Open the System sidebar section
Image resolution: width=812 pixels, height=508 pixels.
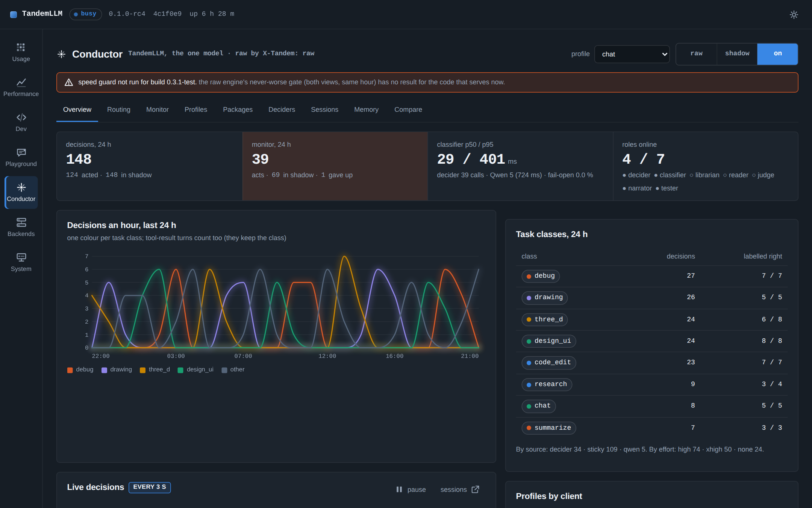[x=21, y=263]
